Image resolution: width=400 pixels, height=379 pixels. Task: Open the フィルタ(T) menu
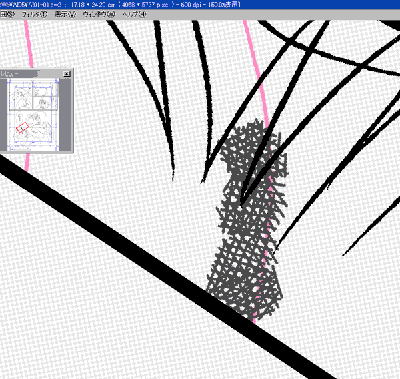click(35, 14)
